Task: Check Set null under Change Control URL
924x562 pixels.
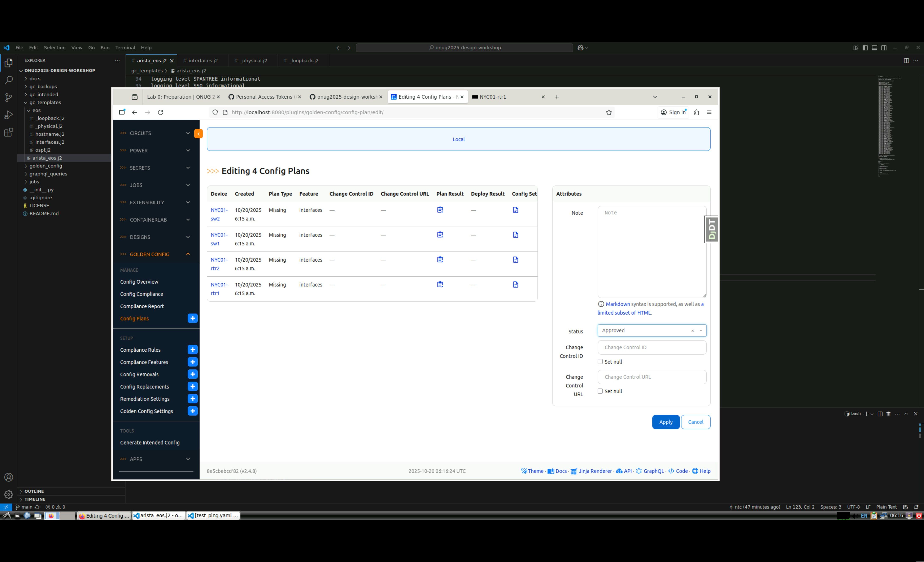Action: (x=600, y=391)
